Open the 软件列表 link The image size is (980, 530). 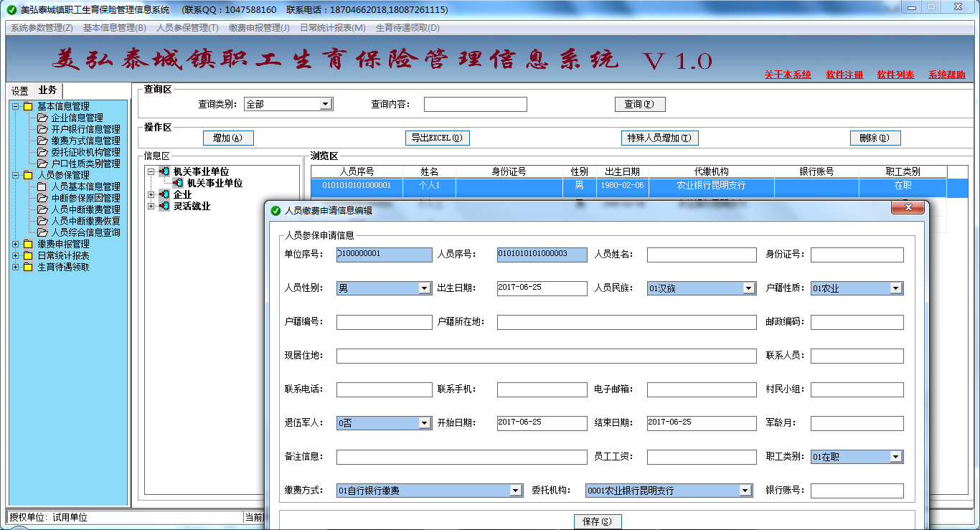click(x=896, y=75)
